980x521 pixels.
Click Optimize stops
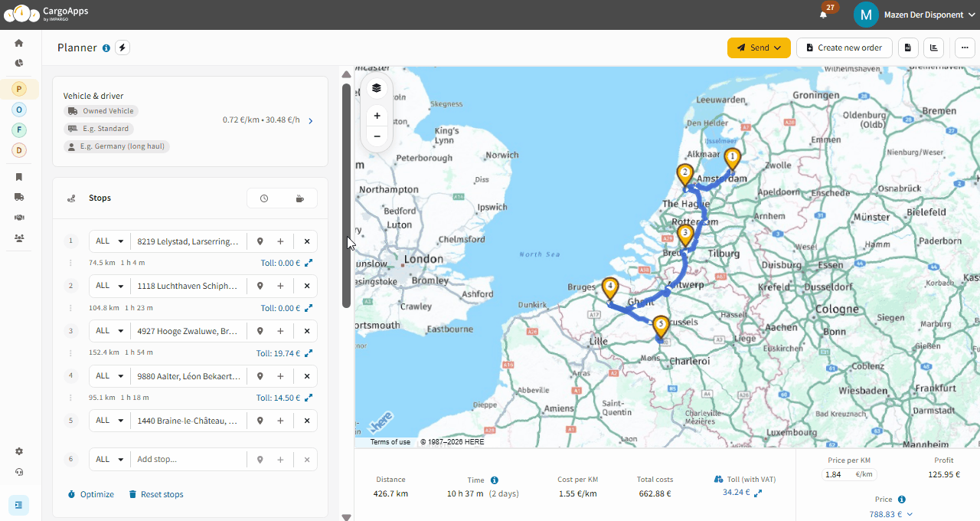click(91, 494)
